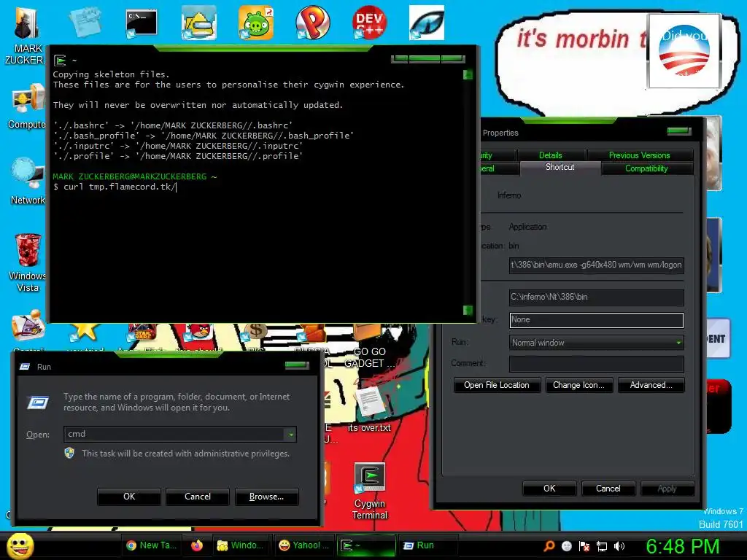This screenshot has width=747, height=560.
Task: Open the Control Panel desktop icon
Action: (x=28, y=325)
